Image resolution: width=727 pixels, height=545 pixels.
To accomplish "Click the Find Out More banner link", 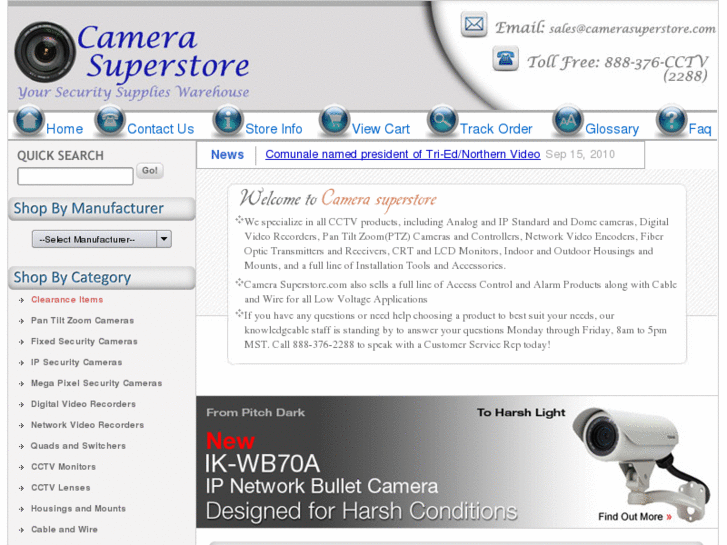I will click(x=635, y=517).
